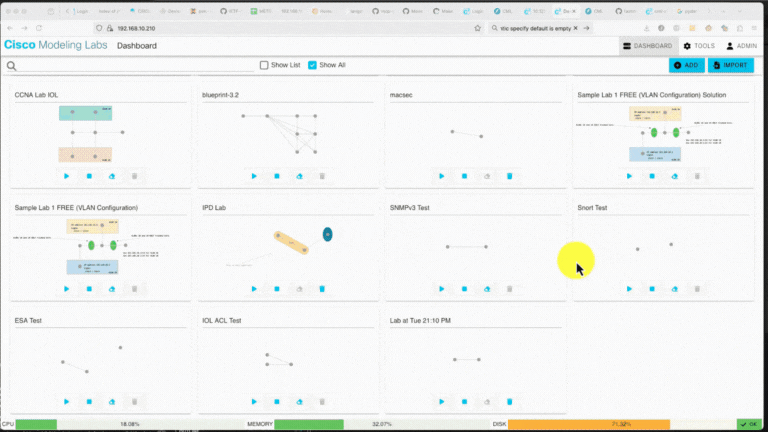The image size is (768, 432).
Task: Stop the blueprint-3.2 lab
Action: coord(277,176)
